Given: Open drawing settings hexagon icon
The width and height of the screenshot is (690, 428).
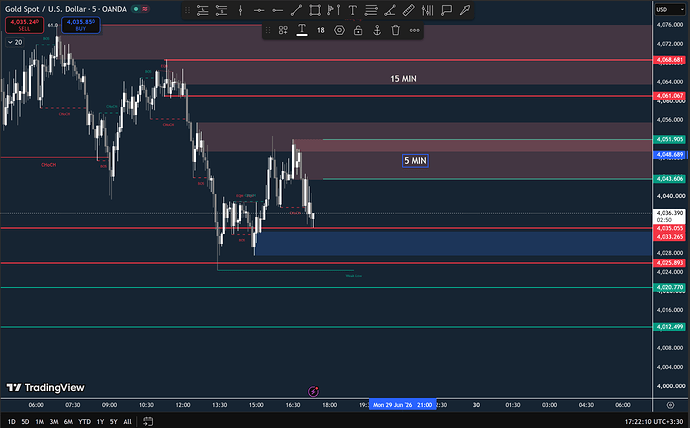Looking at the screenshot, I should [339, 30].
